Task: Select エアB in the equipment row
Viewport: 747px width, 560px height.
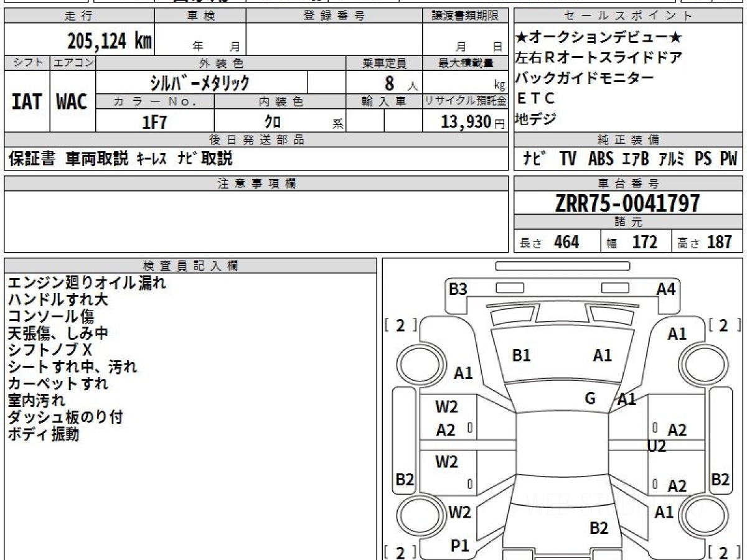Action: tap(636, 159)
